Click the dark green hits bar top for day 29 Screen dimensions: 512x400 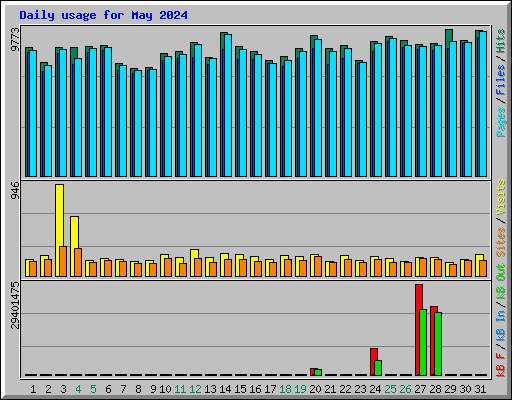(x=449, y=35)
